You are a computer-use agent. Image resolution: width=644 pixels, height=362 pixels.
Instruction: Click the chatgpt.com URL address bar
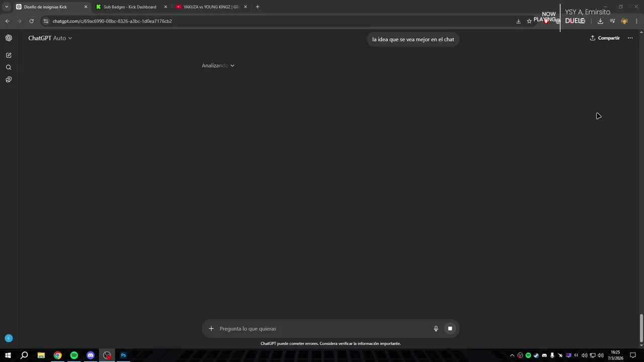click(x=112, y=21)
